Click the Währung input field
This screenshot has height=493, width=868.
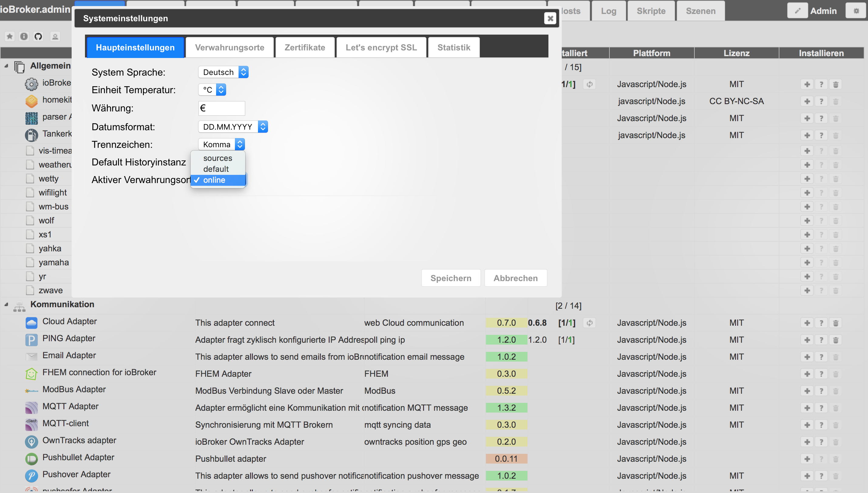tap(222, 108)
